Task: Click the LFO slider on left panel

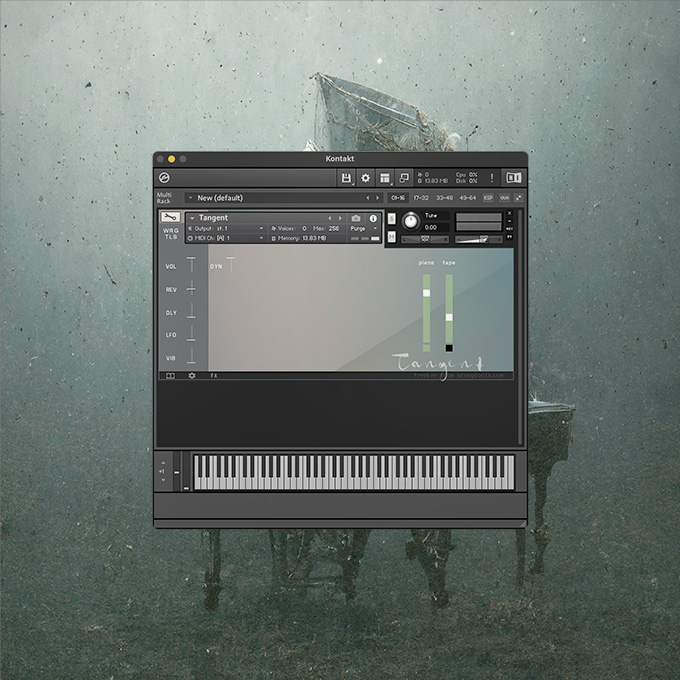Action: [191, 333]
